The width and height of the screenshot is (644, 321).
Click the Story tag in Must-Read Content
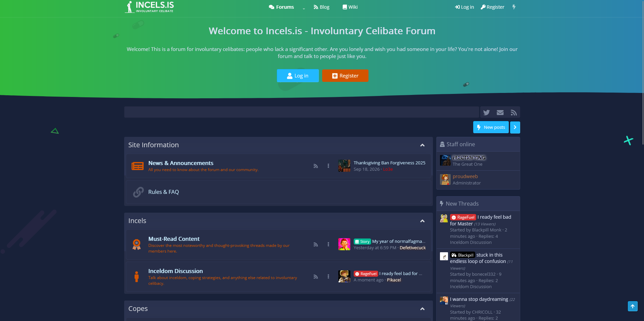click(x=362, y=242)
